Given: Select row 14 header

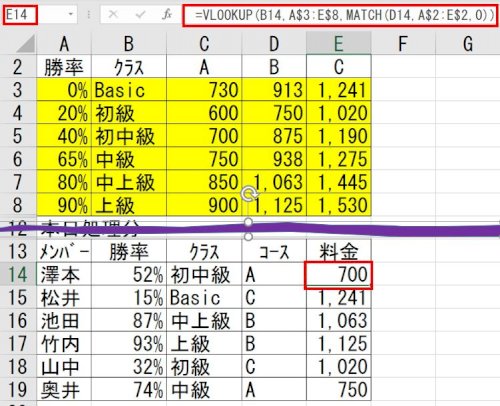Looking at the screenshot, I should [18, 274].
